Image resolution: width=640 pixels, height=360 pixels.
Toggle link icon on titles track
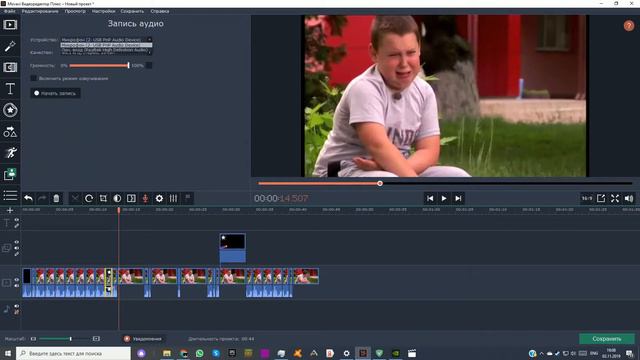tap(17, 226)
